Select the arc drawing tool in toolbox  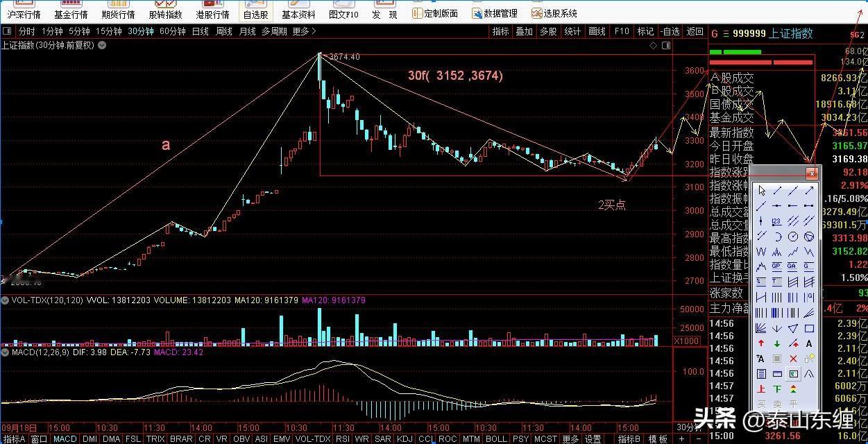[x=776, y=236]
